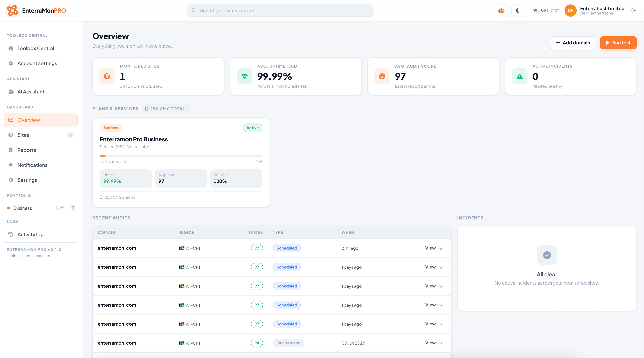Viewport: 644px width, 358px height.
Task: Toggle dark mode with the moon icon
Action: click(518, 11)
